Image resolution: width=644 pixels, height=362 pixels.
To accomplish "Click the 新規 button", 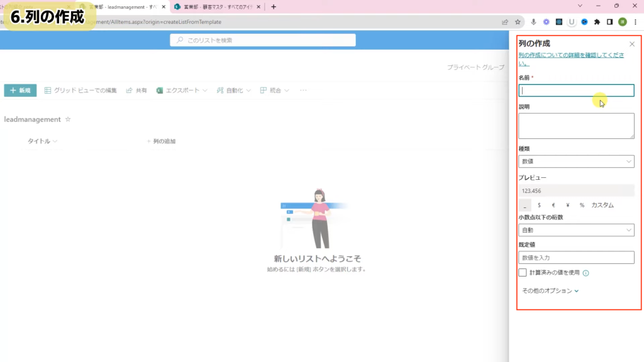I will coord(20,90).
